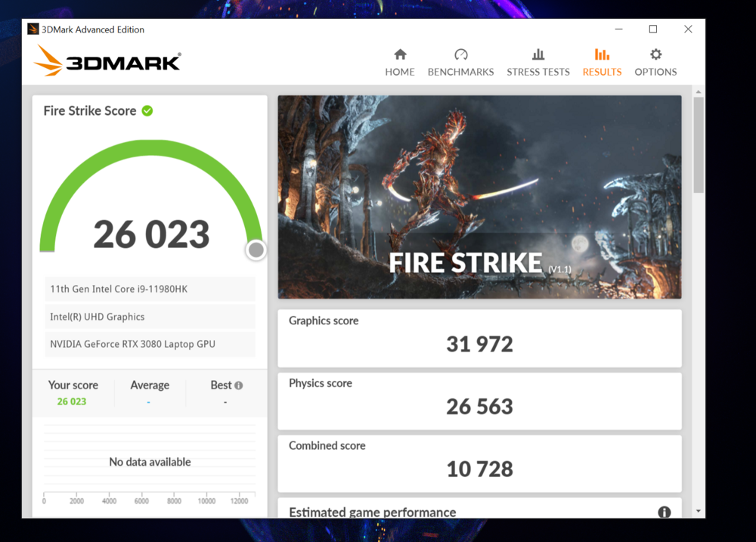The image size is (756, 542).
Task: Click the 11th Gen Intel Core i9-11980HK row
Action: (148, 289)
